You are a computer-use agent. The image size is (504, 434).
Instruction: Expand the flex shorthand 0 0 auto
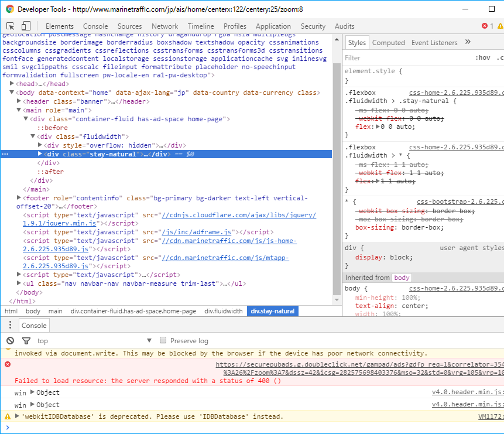[378, 127]
